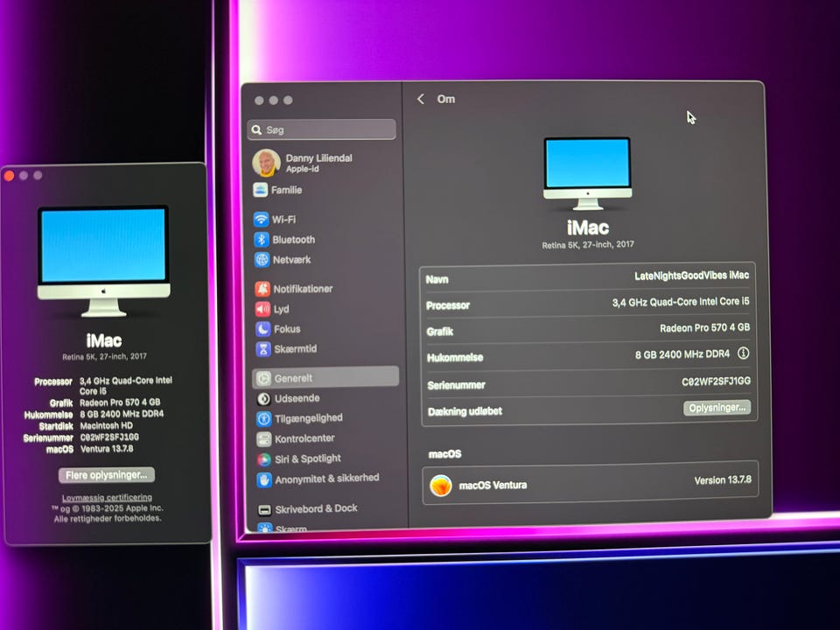Open the Lovmæssig certificering link
Image resolution: width=840 pixels, height=630 pixels.
click(x=107, y=497)
